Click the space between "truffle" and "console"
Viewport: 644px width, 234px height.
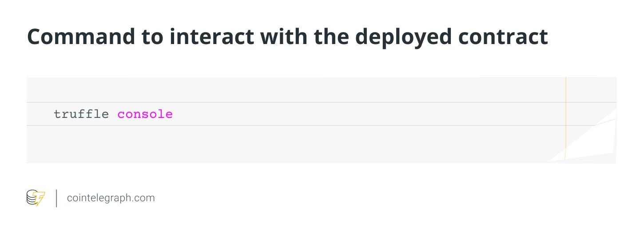(x=113, y=114)
